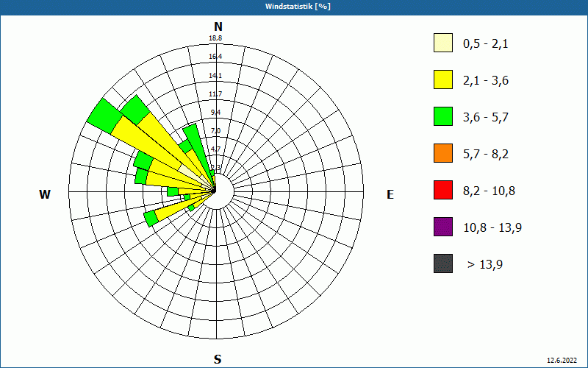Viewport: 588px width, 368px height.
Task: Click the red 8,2 - 10,8 legend swatch
Action: pyautogui.click(x=443, y=190)
